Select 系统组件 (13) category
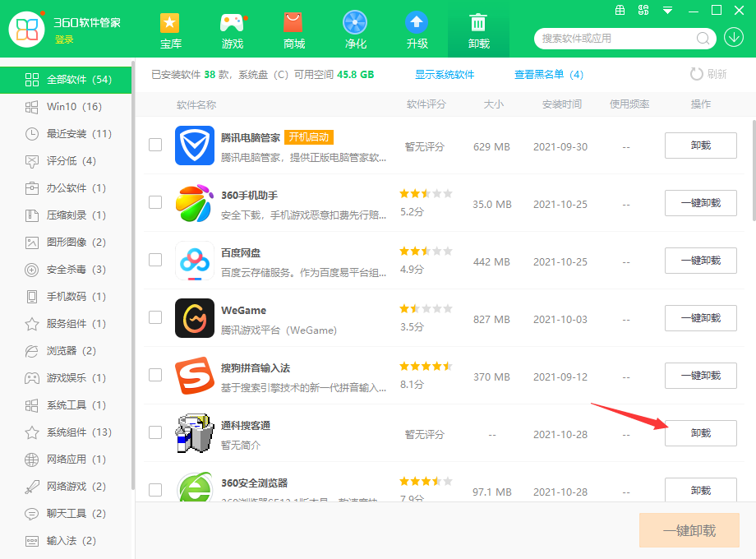 66,432
